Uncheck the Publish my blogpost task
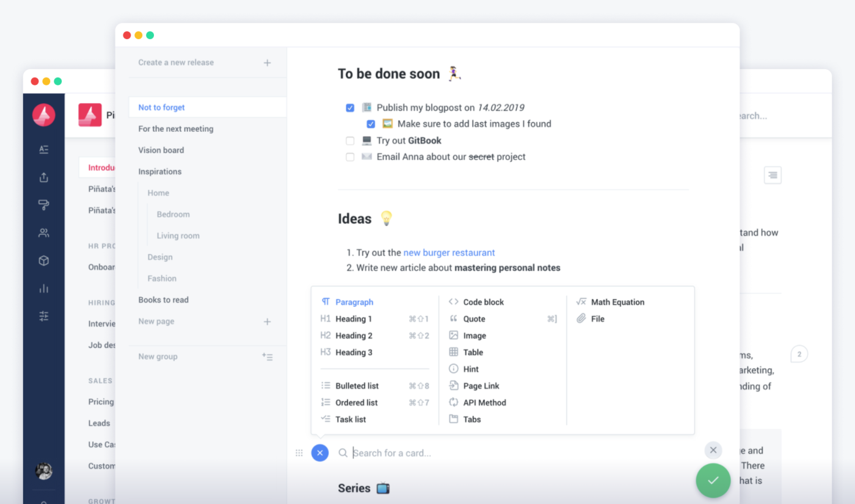 coord(350,108)
